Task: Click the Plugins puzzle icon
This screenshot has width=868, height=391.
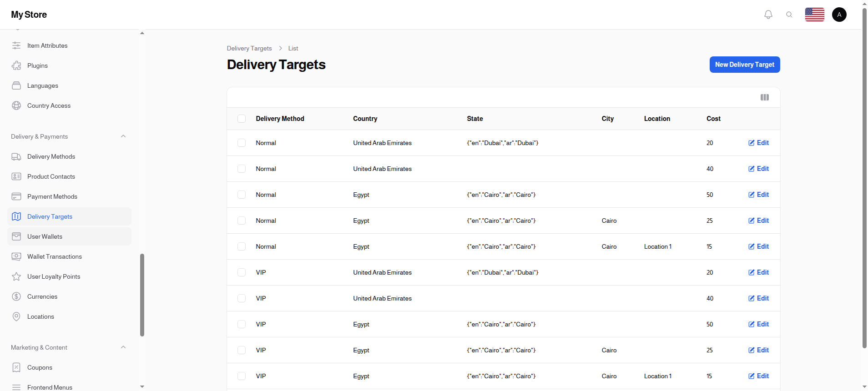Action: [x=16, y=65]
